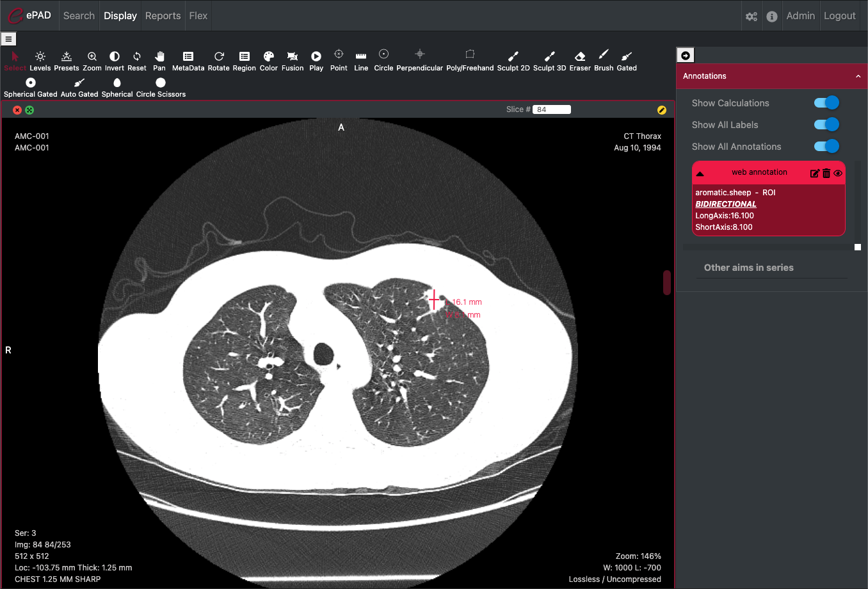Screen dimensions: 868x589
Task: Click the Invert image icon
Action: [115, 60]
